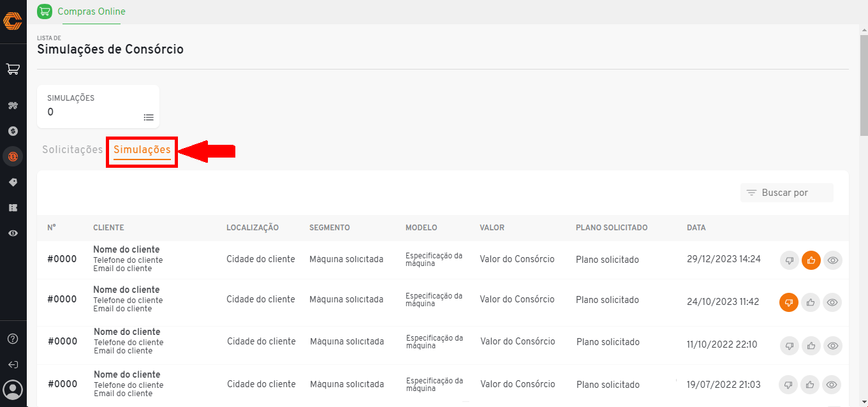
Task: Select the Simulações tab
Action: pyautogui.click(x=142, y=150)
